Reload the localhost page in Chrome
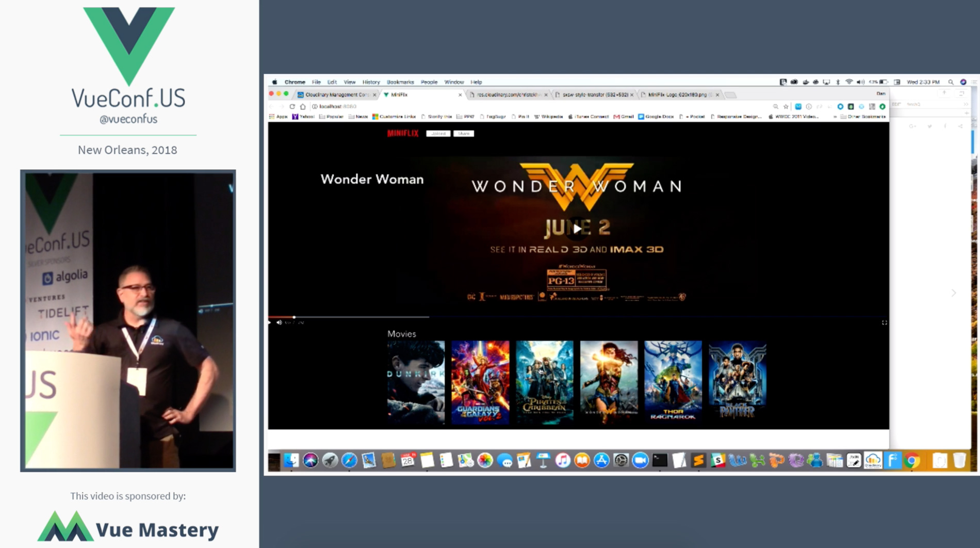 (x=292, y=106)
